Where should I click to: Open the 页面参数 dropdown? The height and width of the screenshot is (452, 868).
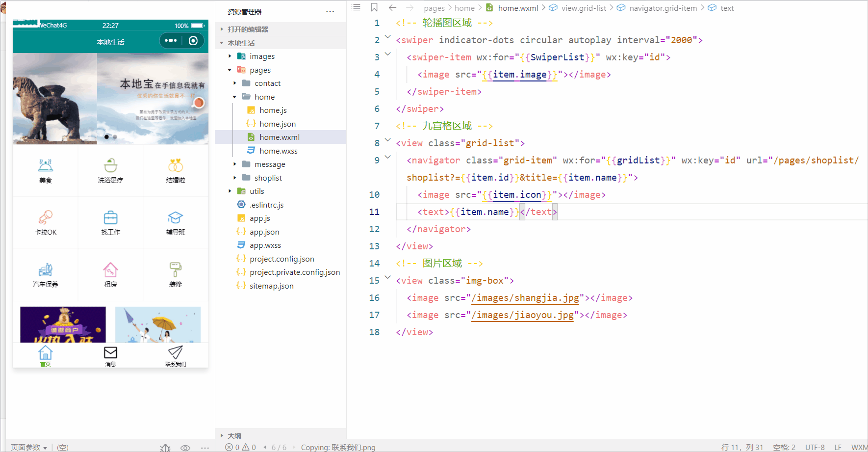pos(29,447)
